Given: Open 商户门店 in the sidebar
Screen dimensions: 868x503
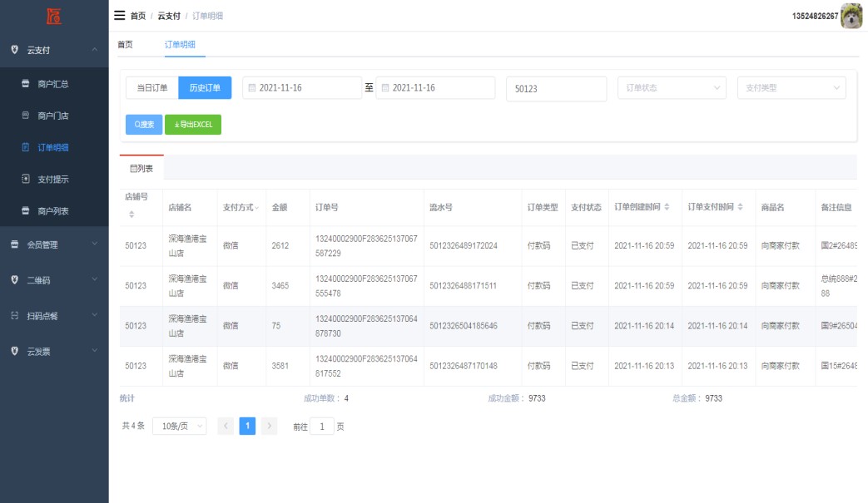Looking at the screenshot, I should tap(53, 116).
